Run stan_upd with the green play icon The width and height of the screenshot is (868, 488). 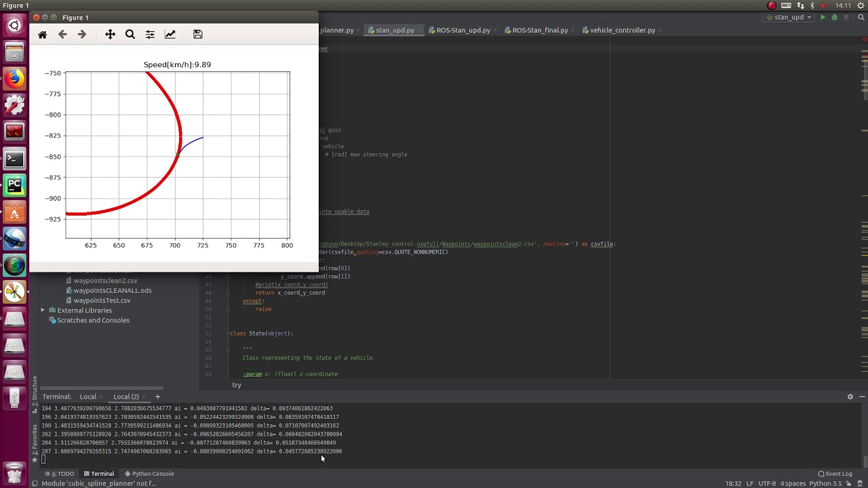pyautogui.click(x=823, y=18)
